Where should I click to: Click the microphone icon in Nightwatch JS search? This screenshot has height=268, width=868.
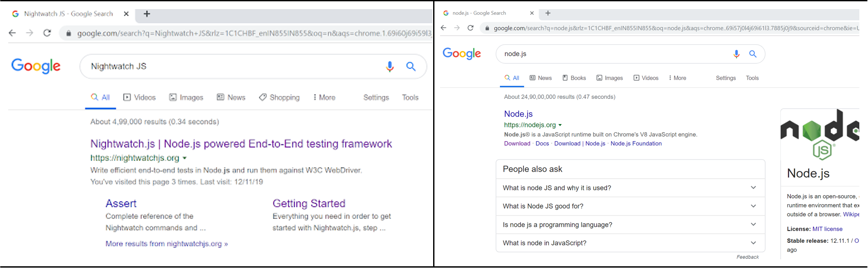pos(390,66)
